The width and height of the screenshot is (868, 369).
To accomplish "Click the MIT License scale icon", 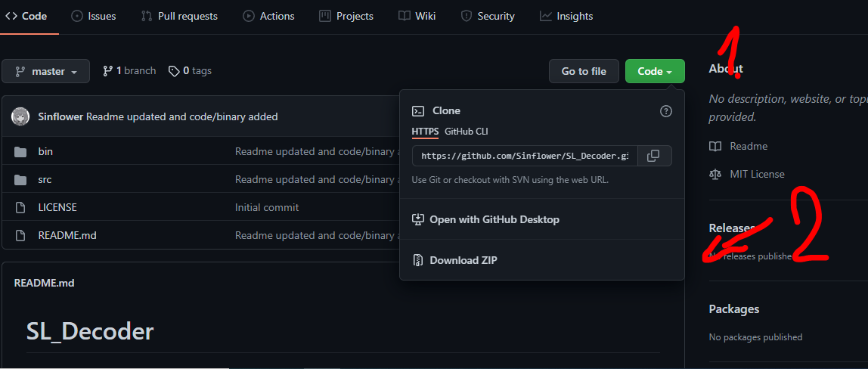I will tap(715, 174).
